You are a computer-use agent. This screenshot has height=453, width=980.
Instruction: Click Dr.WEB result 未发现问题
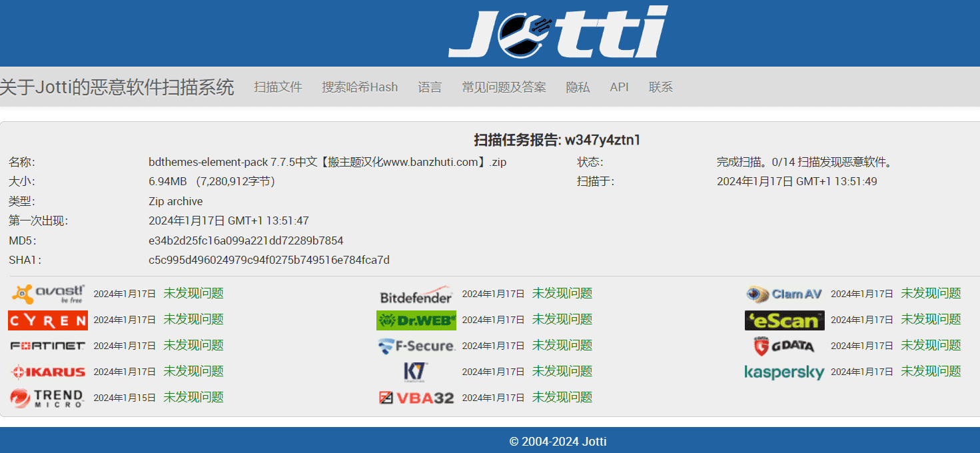tap(562, 319)
